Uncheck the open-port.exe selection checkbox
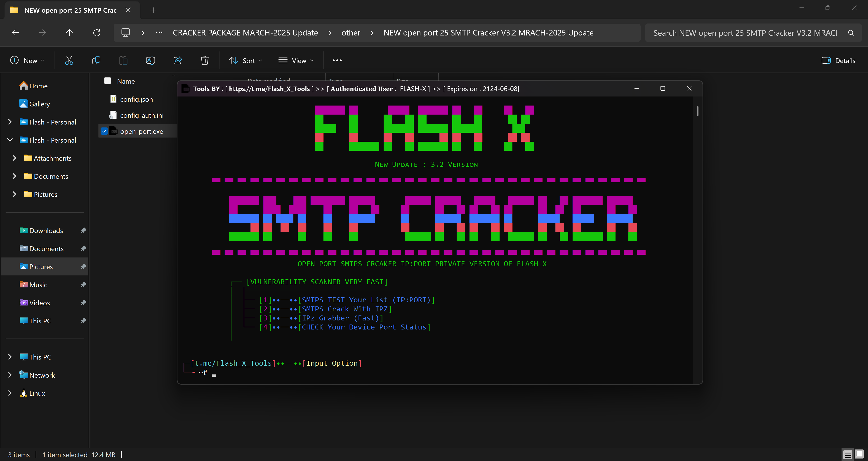Viewport: 868px width, 461px height. (x=104, y=131)
